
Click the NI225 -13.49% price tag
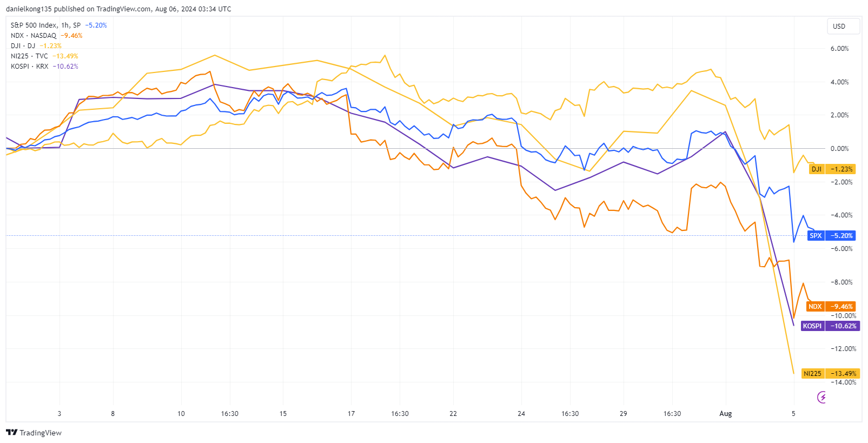[830, 374]
